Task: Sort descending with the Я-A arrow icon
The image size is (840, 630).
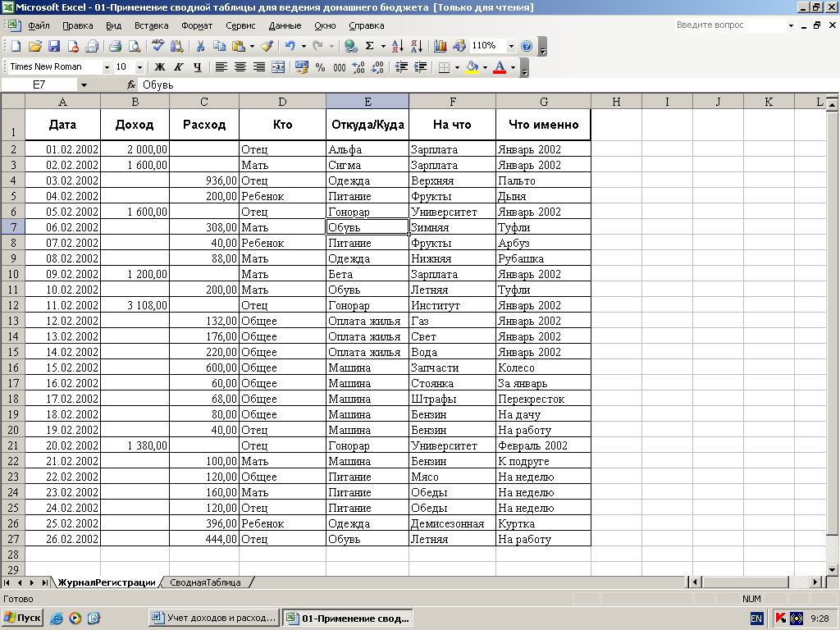Action: pos(417,46)
